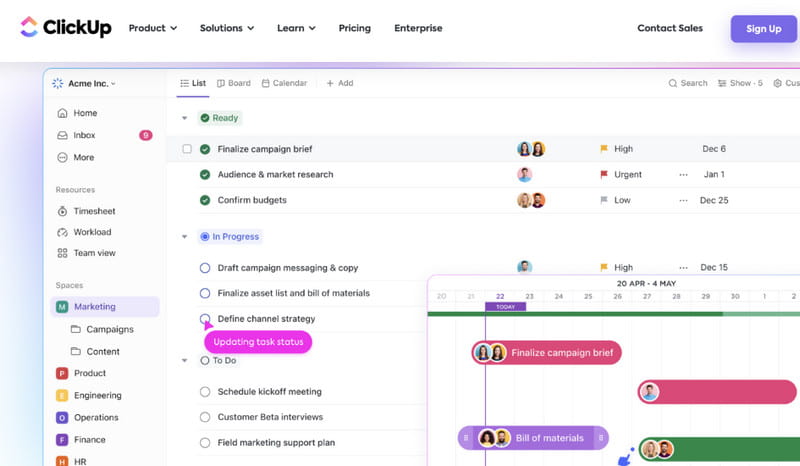
Task: Open the Enterprise page
Action: pyautogui.click(x=418, y=28)
